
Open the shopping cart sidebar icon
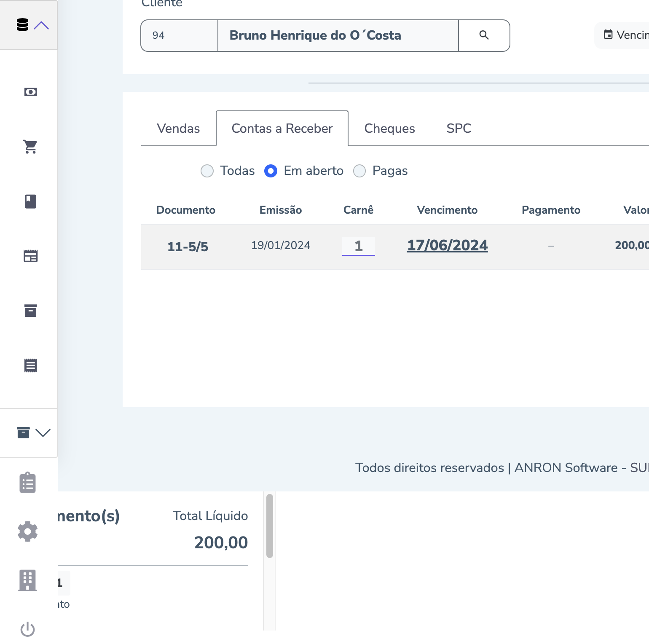click(30, 147)
